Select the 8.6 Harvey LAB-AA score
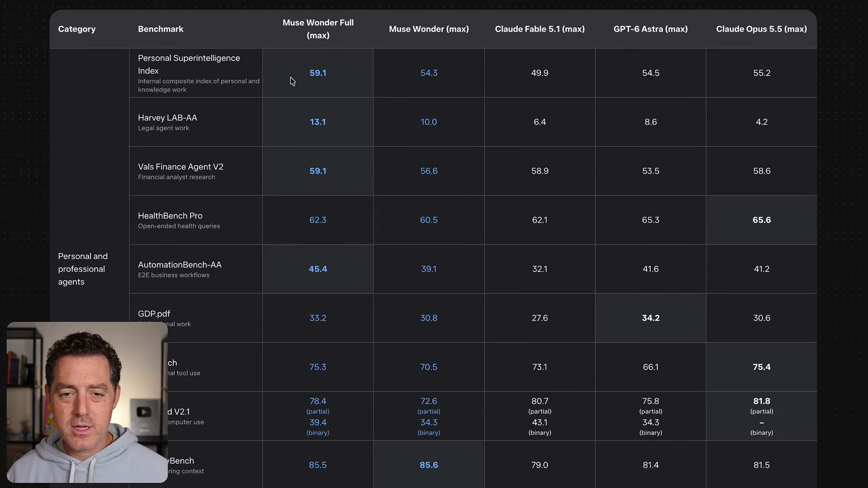This screenshot has width=868, height=488. [x=650, y=122]
